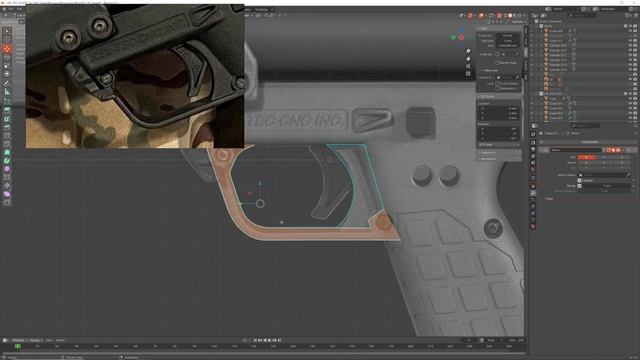Viewport: 640px width, 360px height.
Task: Open the XYZ Euler rotation mode dropdown
Action: pos(499,144)
